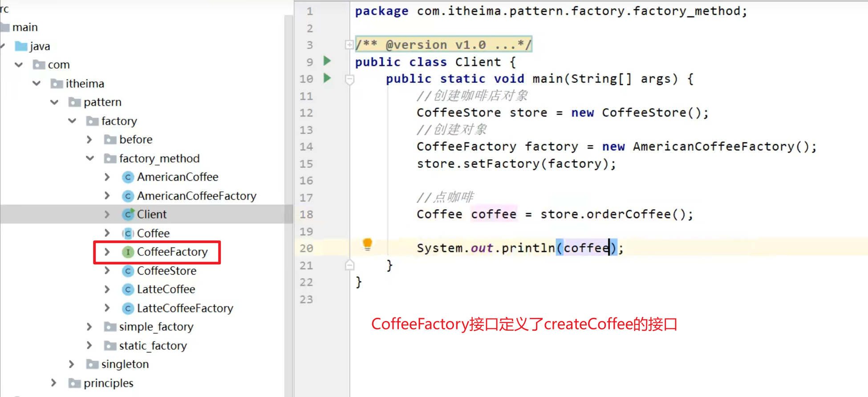Click the run arrow beside class Client
Image resolution: width=868 pixels, height=397 pixels.
pos(327,61)
